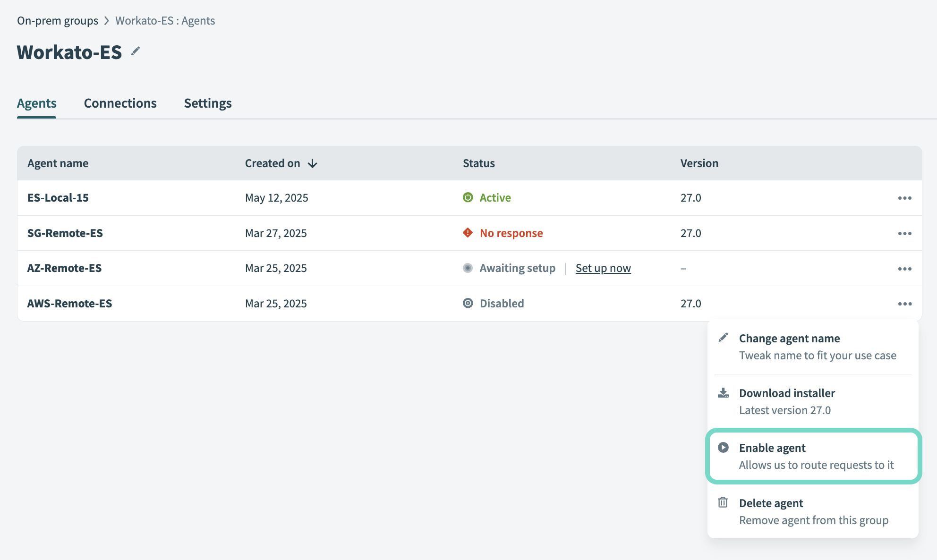Open three-dot menu for SG-Remote-ES

tap(904, 233)
